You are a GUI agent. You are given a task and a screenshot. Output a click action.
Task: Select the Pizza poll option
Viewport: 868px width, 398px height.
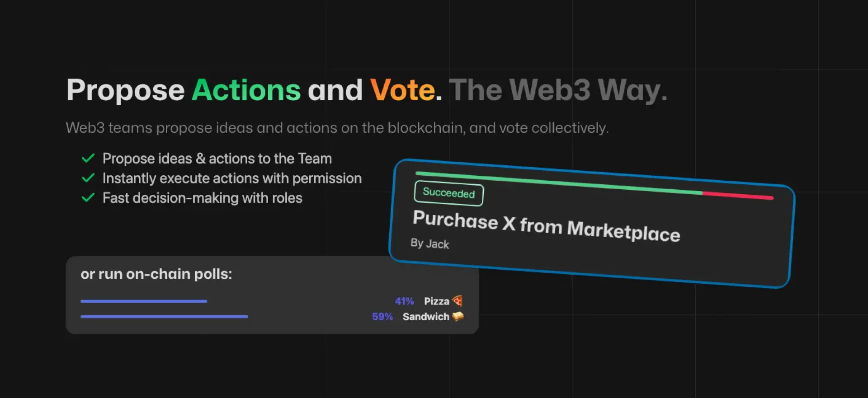pyautogui.click(x=436, y=301)
